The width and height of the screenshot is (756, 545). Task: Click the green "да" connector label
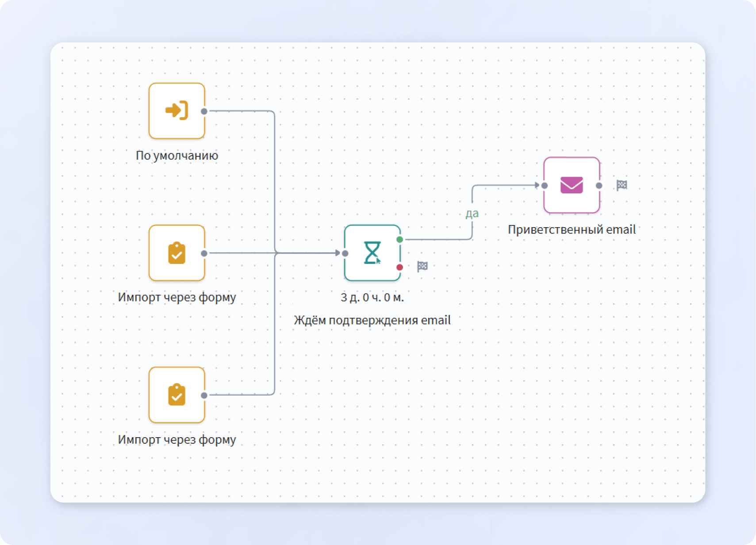pos(472,213)
